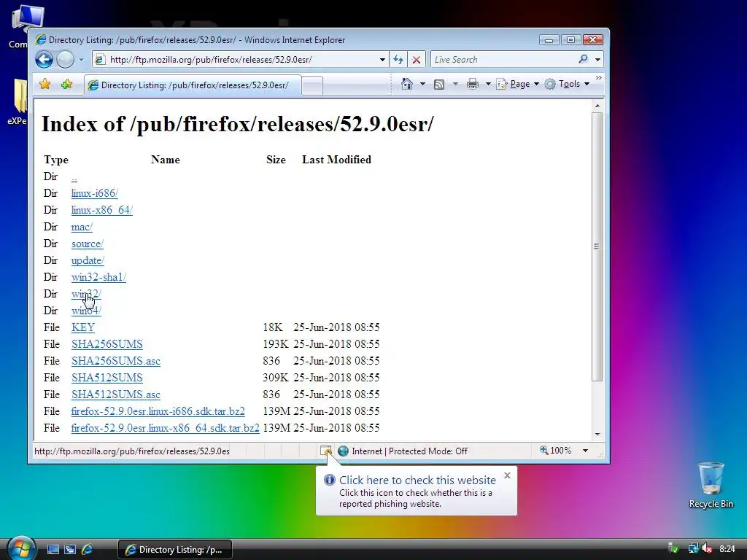Expand the address bar history dropdown

(x=382, y=60)
